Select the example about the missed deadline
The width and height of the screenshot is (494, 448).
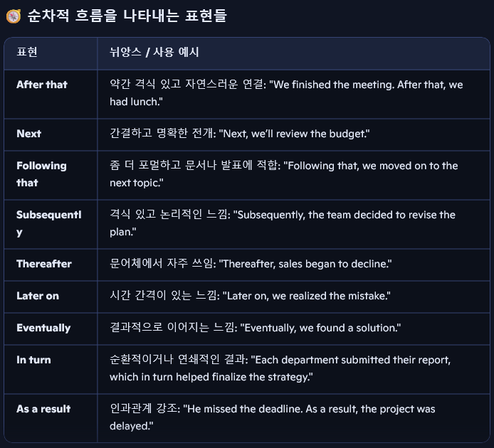[x=273, y=417]
